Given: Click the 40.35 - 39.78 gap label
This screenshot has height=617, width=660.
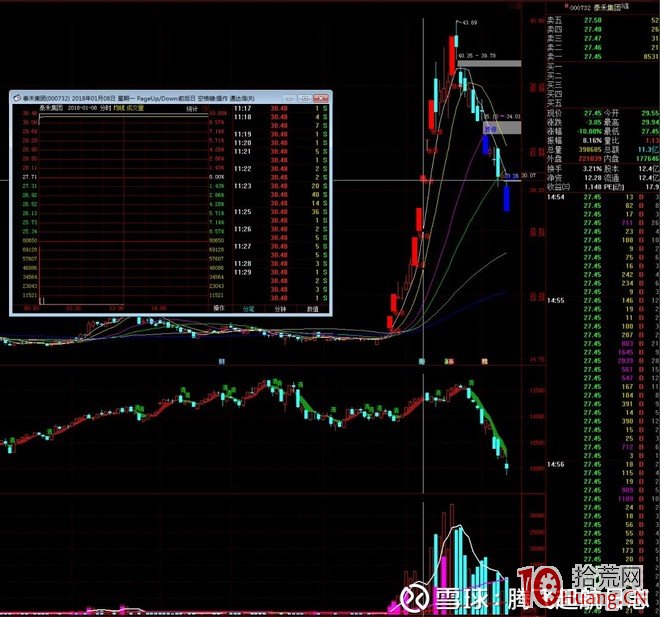Looking at the screenshot, I should click(477, 56).
